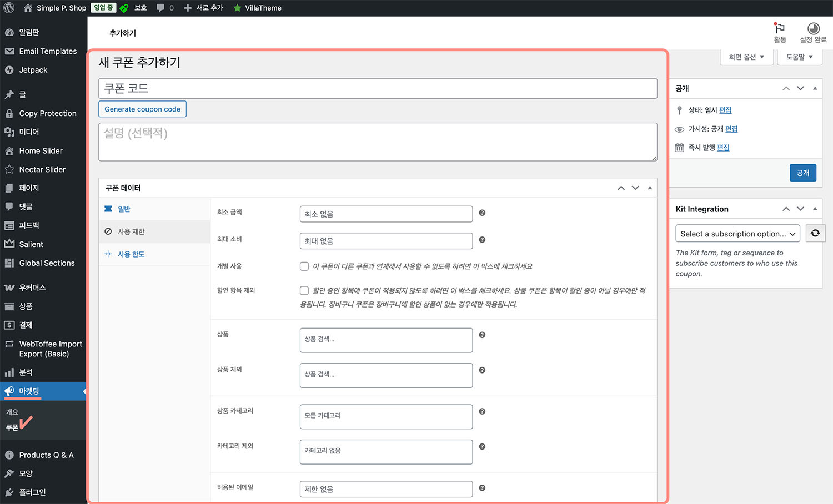Open the 활동 activity flag icon
The height and width of the screenshot is (504, 833).
(x=780, y=28)
